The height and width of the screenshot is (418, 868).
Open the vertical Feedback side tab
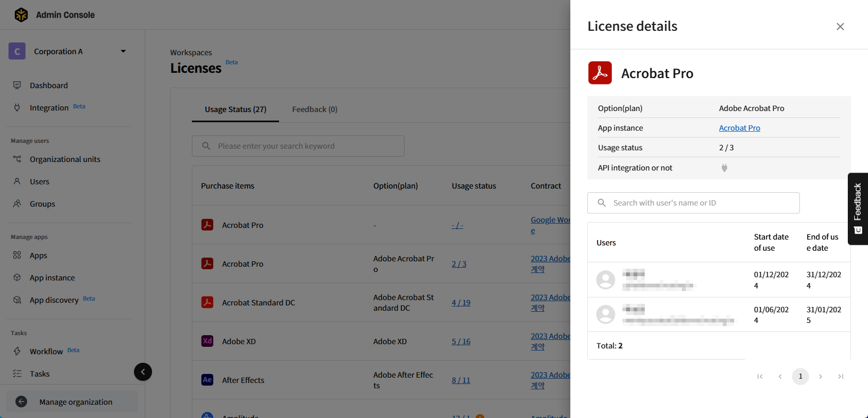pos(858,209)
